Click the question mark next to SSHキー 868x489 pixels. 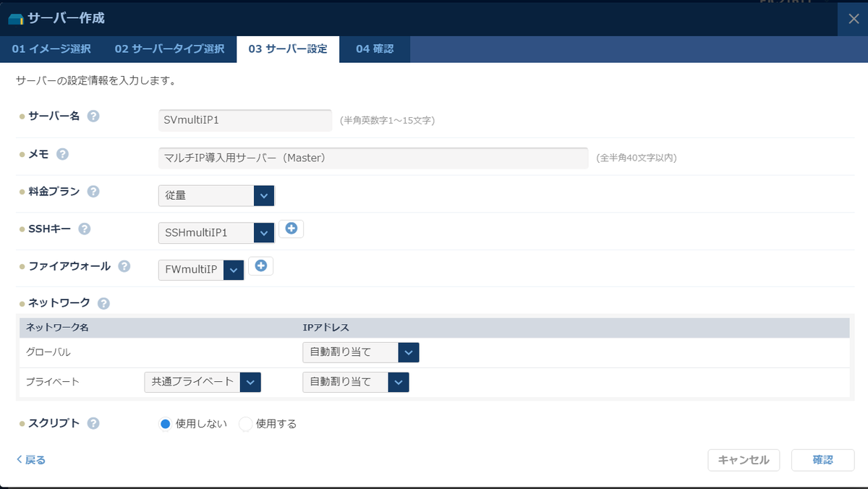(x=85, y=229)
